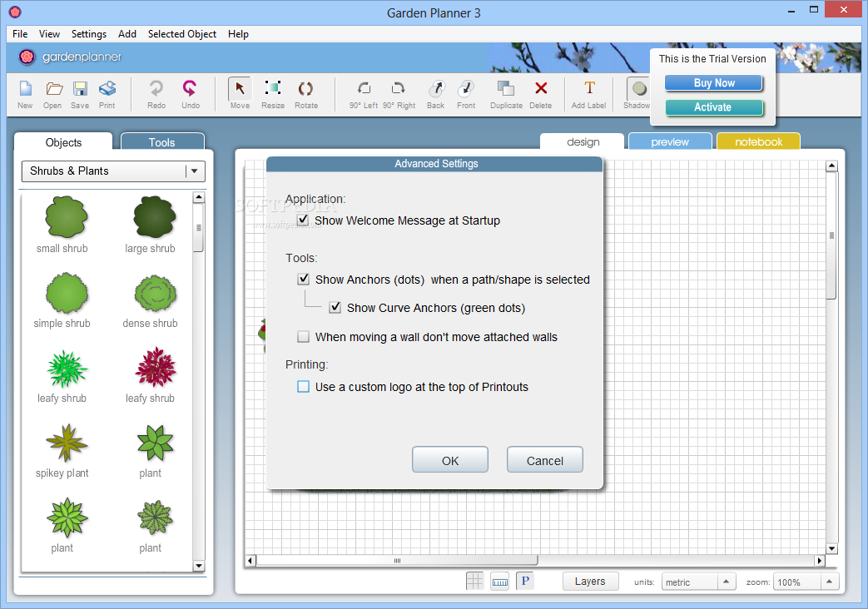Select the red leafy shrub object
Screen dimensions: 868x609
[156, 367]
